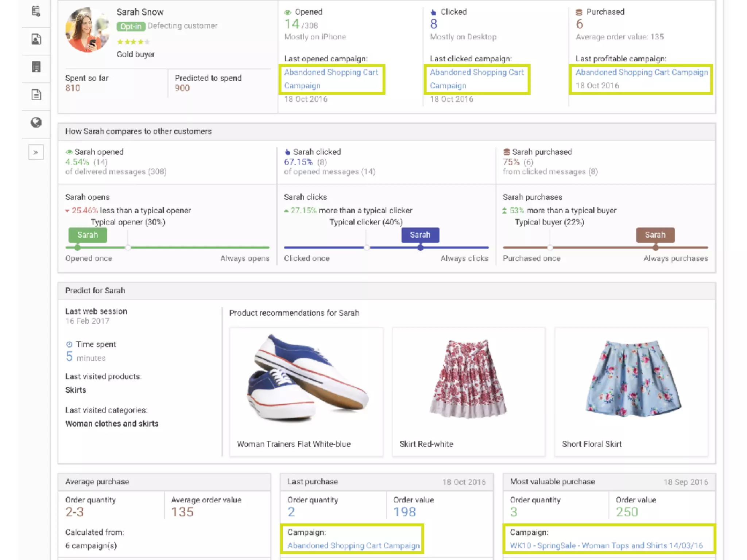This screenshot has height=560, width=747.
Task: Select the Skirt Red-white product card
Action: tap(468, 392)
